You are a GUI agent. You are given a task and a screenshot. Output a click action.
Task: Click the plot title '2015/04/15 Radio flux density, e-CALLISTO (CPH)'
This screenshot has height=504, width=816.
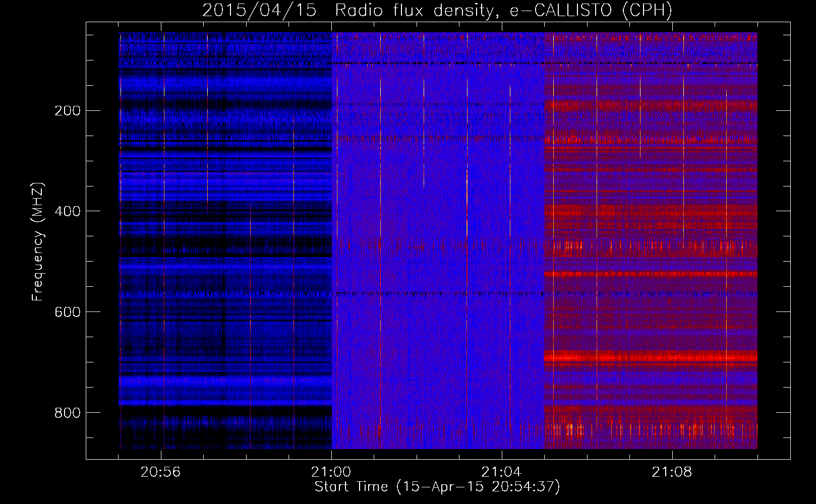pos(437,10)
